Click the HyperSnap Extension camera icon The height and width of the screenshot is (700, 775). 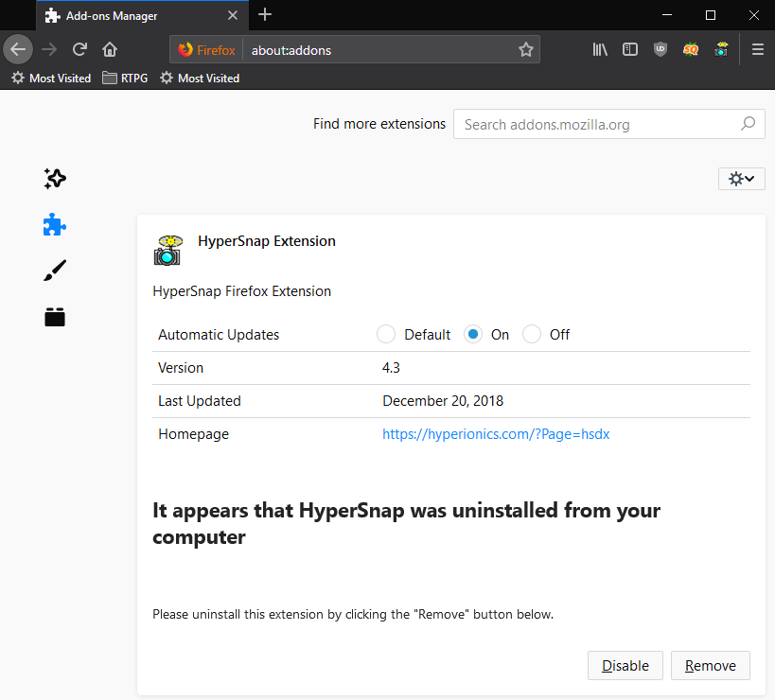[x=168, y=251]
